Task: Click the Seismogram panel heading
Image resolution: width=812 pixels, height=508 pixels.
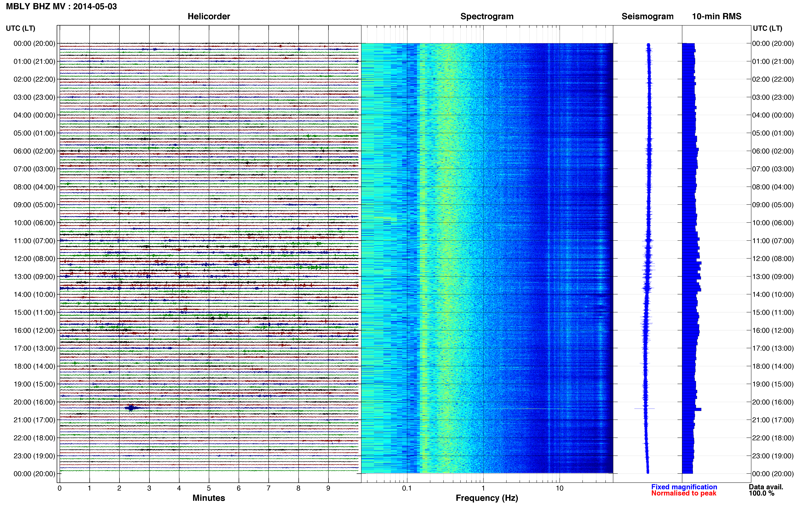Action: (x=648, y=16)
